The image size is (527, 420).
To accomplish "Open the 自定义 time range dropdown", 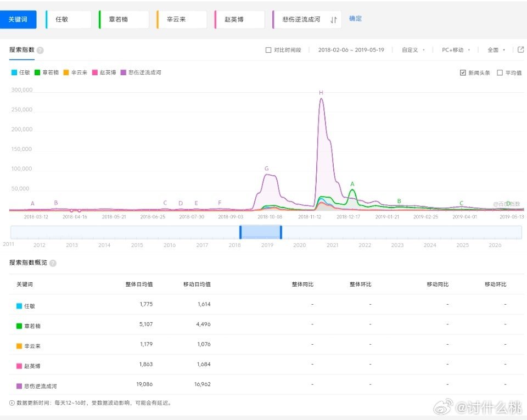I will point(413,50).
